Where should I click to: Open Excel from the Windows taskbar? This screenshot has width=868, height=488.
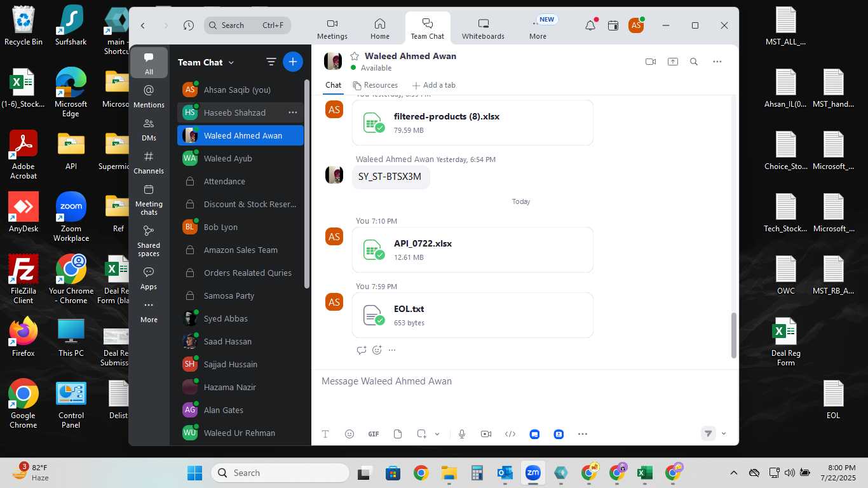(x=645, y=473)
